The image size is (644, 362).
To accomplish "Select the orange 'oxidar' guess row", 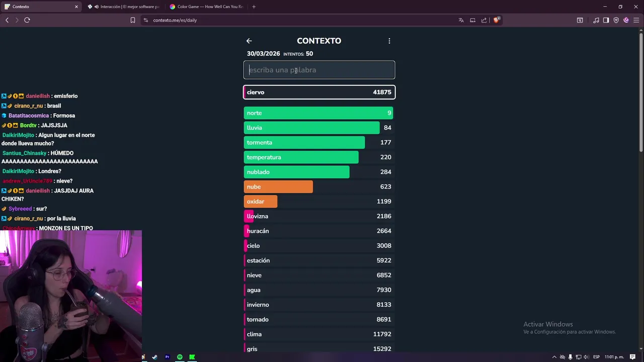I will 319,202.
